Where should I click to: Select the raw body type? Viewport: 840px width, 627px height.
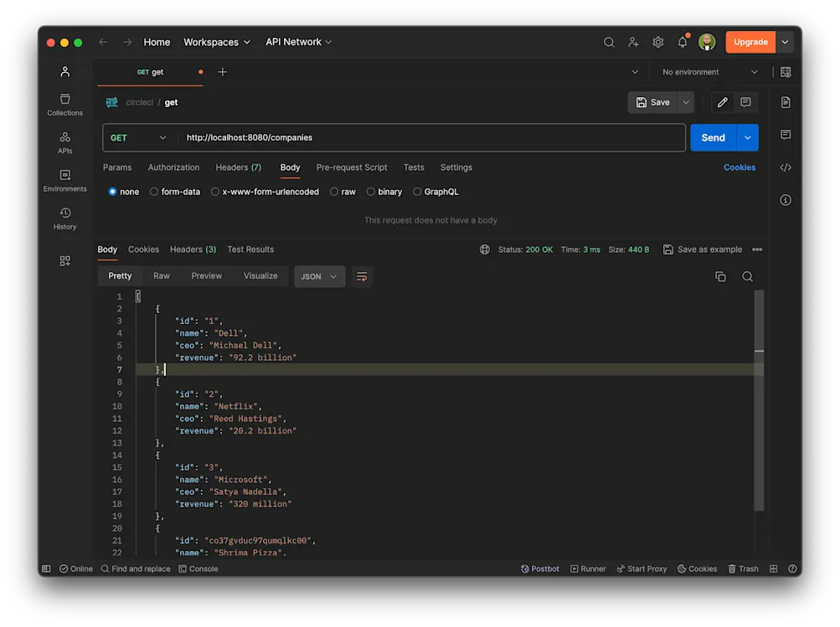pyautogui.click(x=343, y=192)
